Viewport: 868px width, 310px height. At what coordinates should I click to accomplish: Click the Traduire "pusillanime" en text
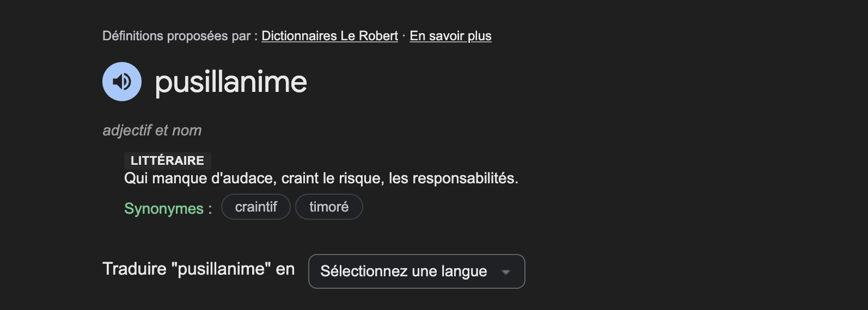[x=199, y=269]
